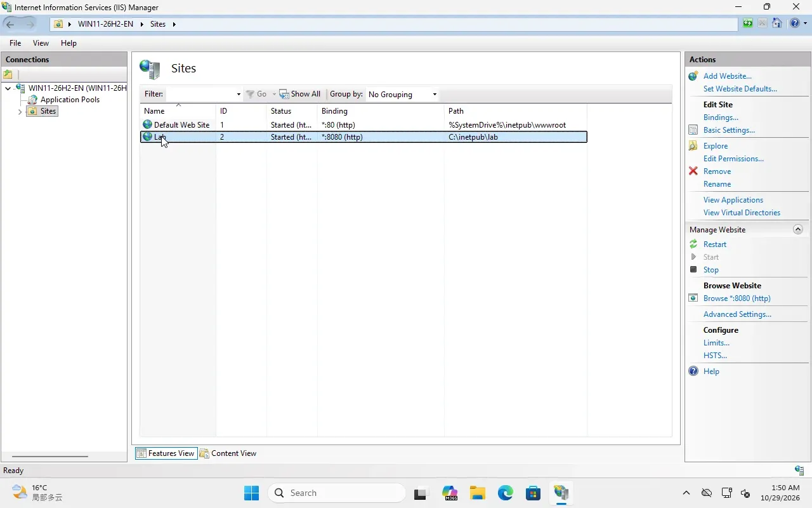The image size is (812, 508).
Task: Click the Show All button
Action: pos(300,94)
